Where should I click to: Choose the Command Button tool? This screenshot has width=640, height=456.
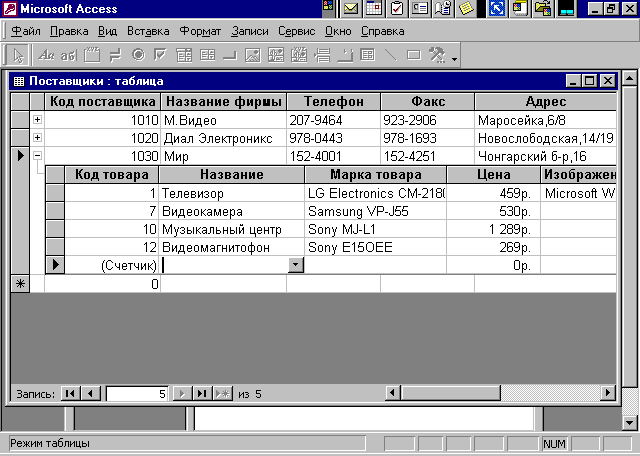(x=230, y=55)
